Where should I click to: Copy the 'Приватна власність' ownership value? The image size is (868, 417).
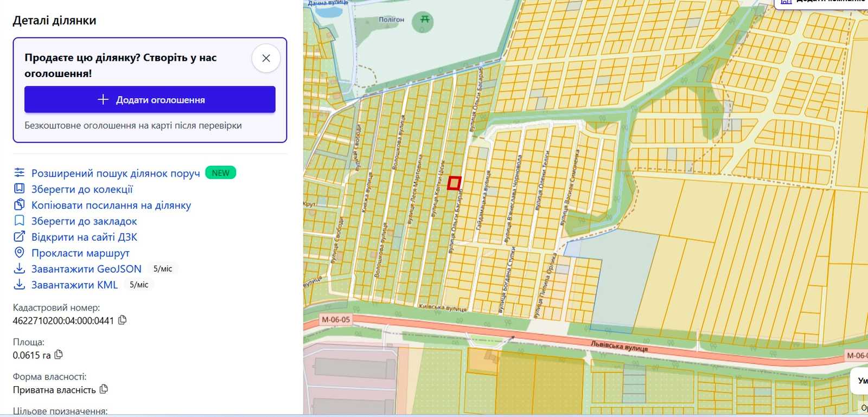pos(104,389)
